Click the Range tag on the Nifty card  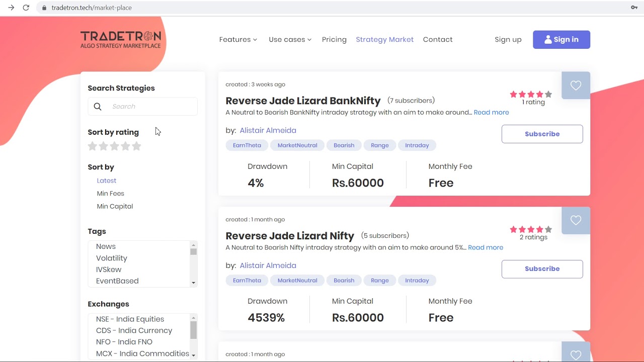[380, 281]
